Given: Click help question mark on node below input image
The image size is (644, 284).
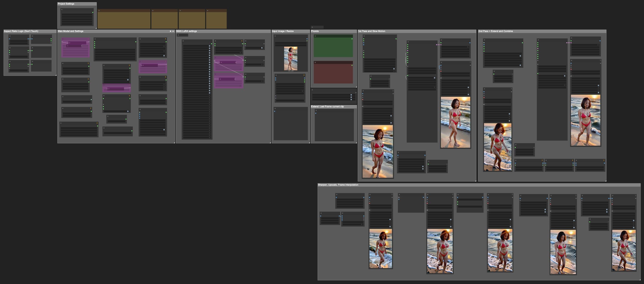Looking at the screenshot, I should 304,75.
